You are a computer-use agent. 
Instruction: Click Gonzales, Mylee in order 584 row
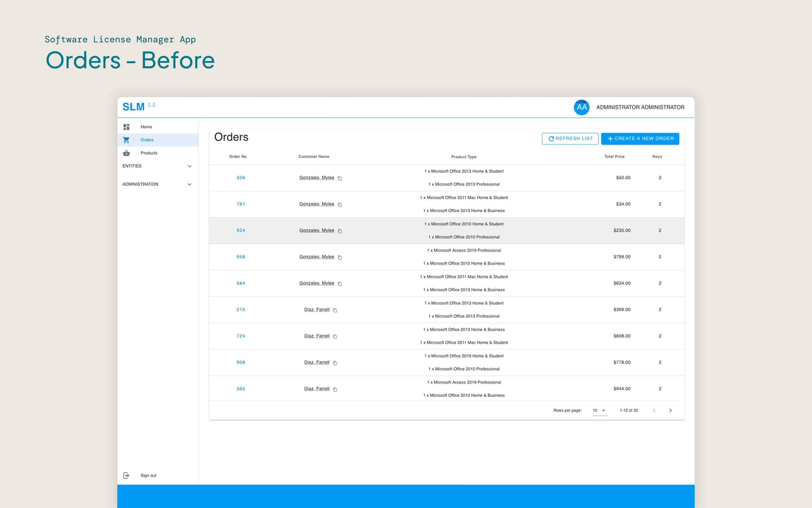pos(317,283)
